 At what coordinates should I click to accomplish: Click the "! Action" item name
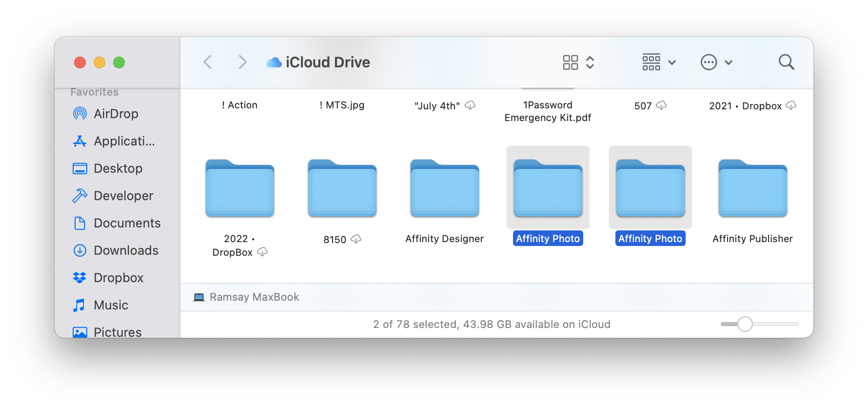tap(239, 105)
